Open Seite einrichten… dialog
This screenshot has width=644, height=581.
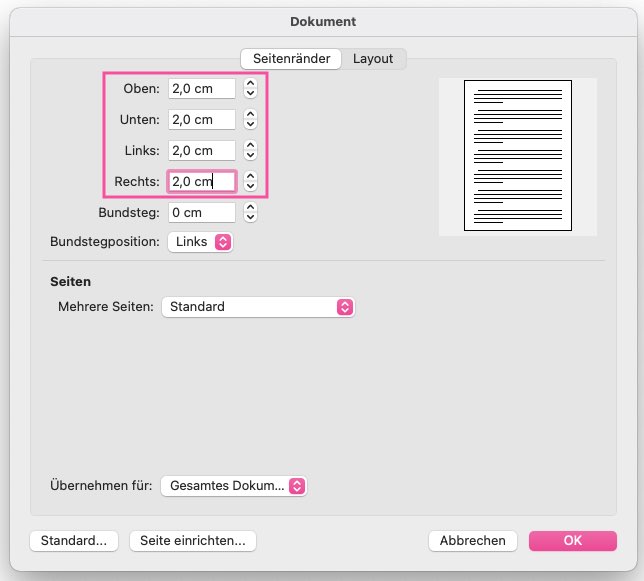193,540
